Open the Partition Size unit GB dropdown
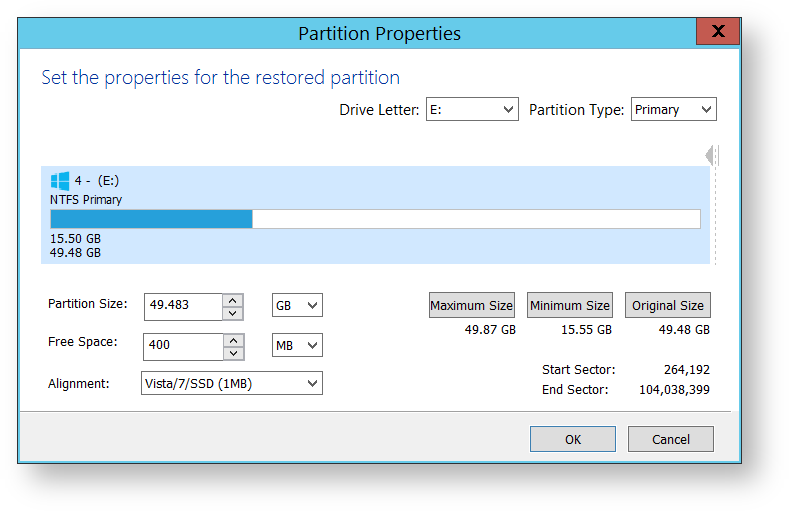The width and height of the screenshot is (790, 512). pyautogui.click(x=297, y=305)
